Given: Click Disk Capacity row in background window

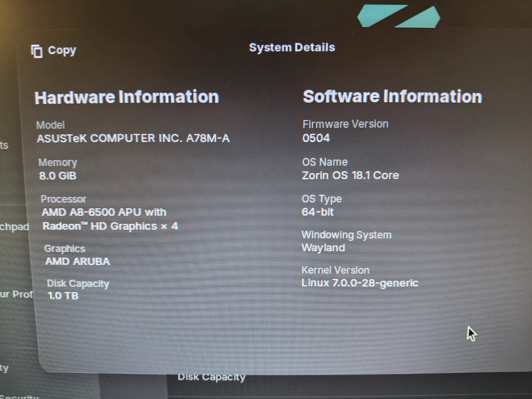Looking at the screenshot, I should tap(211, 377).
